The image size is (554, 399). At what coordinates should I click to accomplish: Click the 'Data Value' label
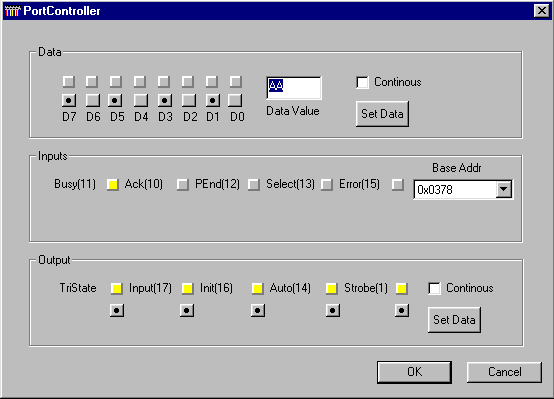[293, 111]
